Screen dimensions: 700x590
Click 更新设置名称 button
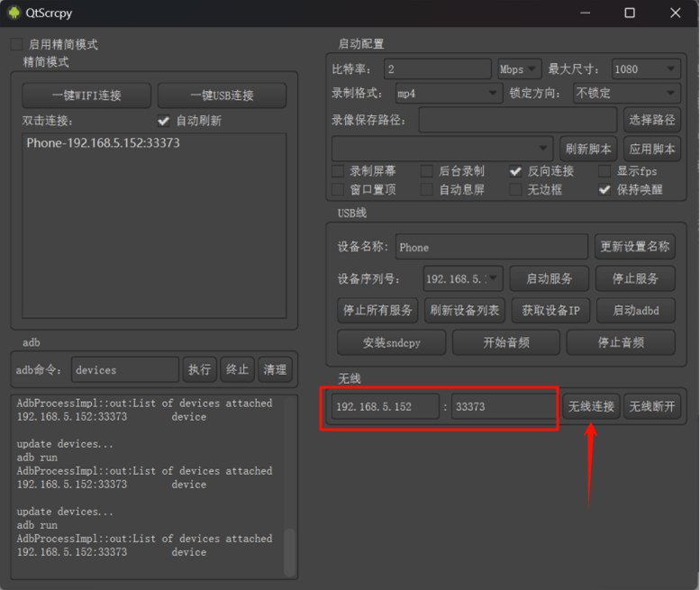click(x=634, y=247)
